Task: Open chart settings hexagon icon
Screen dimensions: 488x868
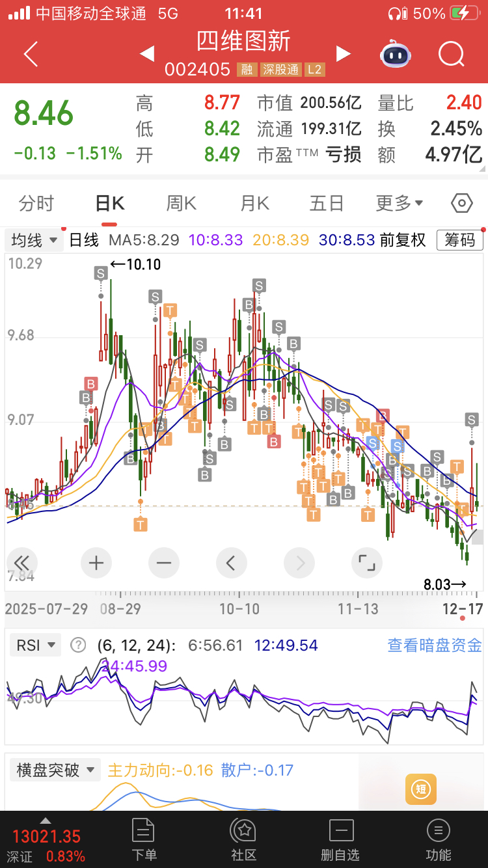Action: pyautogui.click(x=462, y=204)
